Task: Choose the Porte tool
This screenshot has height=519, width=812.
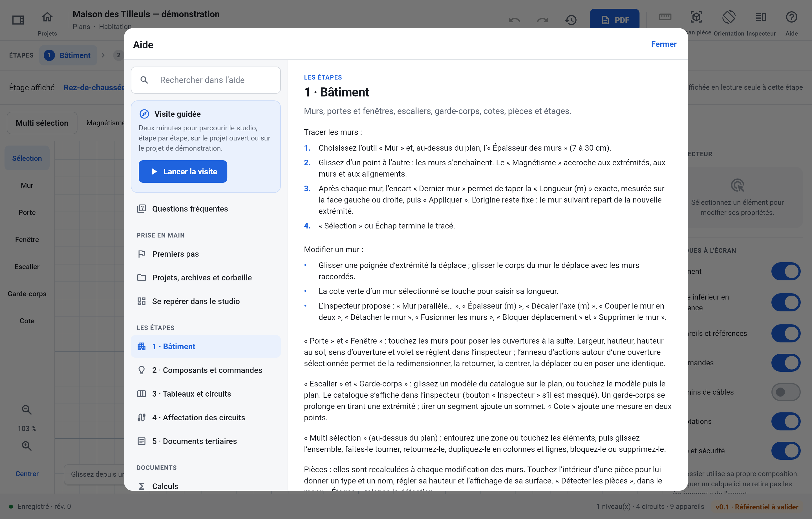Action: point(27,212)
